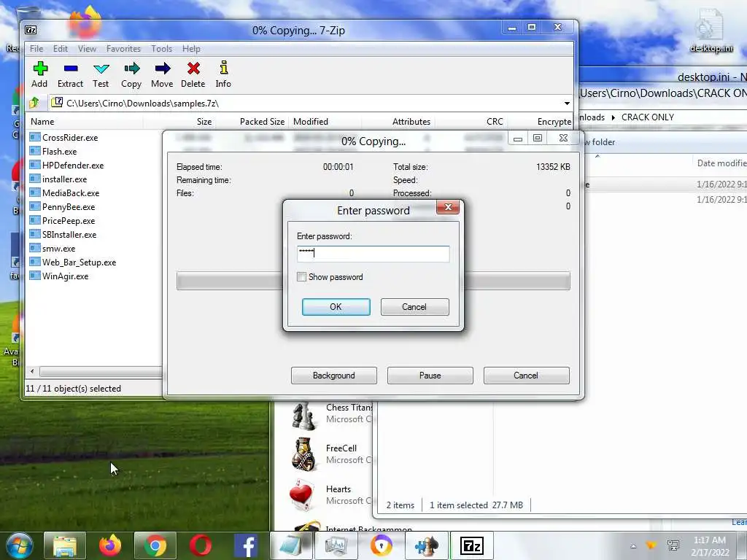Viewport: 747px width, 560px height.
Task: Open the File menu in 7-Zip
Action: click(x=36, y=49)
